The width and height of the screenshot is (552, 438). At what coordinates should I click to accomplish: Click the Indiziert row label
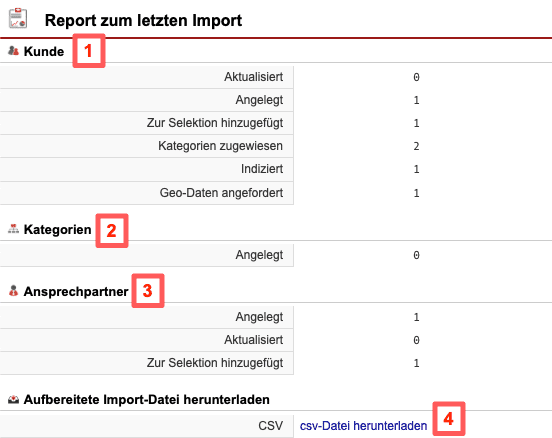(262, 169)
